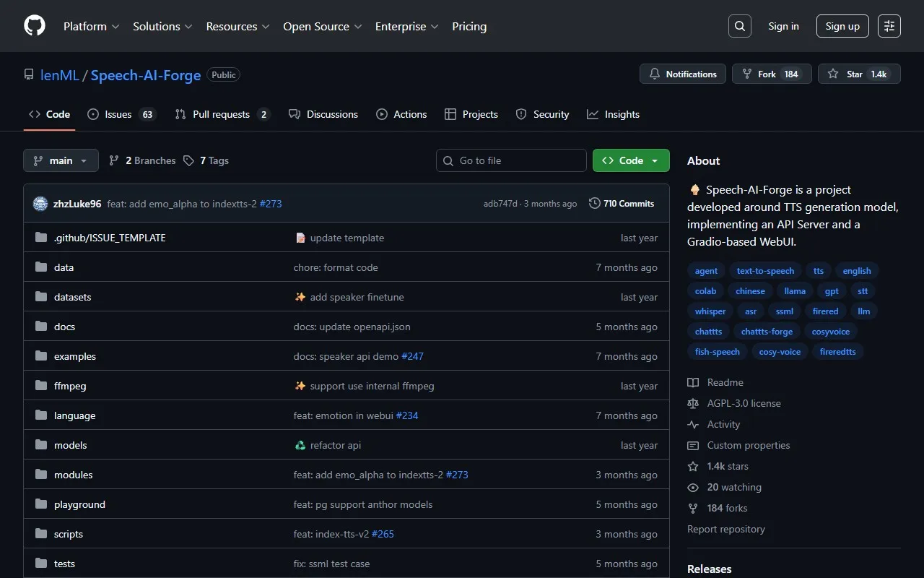Click the Sign up button
924x578 pixels.
click(842, 26)
